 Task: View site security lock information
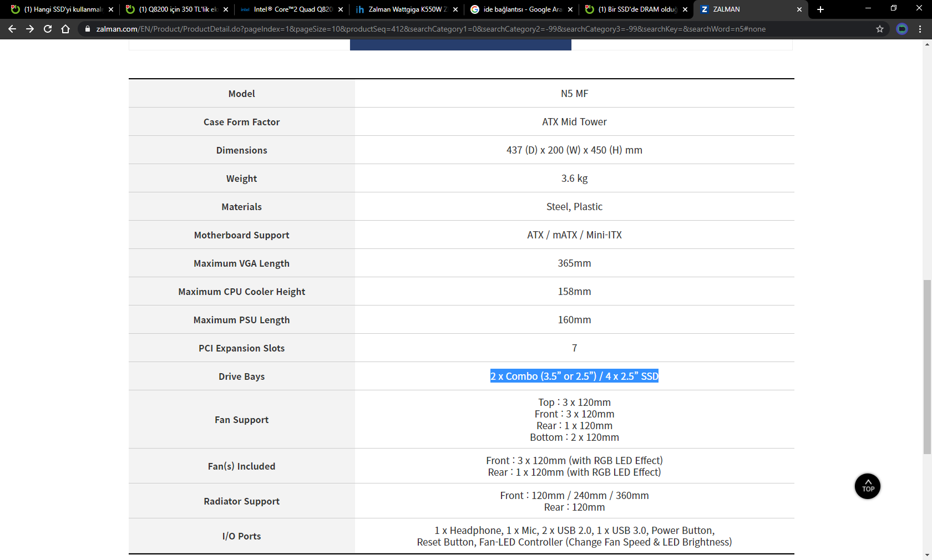87,29
